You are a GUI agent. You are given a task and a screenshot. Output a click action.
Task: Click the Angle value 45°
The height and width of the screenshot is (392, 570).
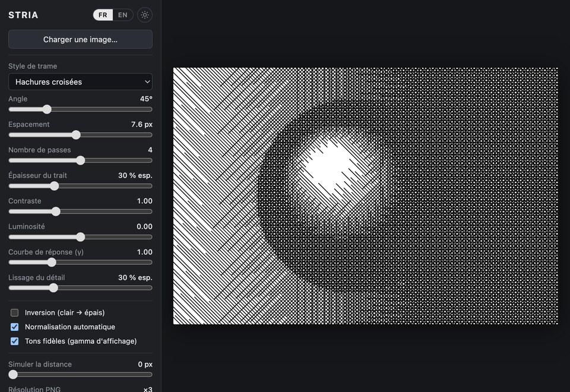(x=146, y=99)
